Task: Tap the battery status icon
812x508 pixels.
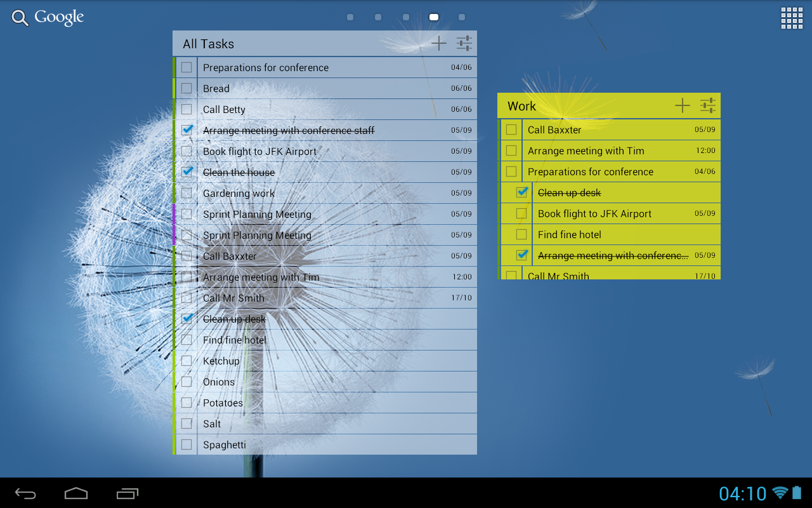Action: 797,492
